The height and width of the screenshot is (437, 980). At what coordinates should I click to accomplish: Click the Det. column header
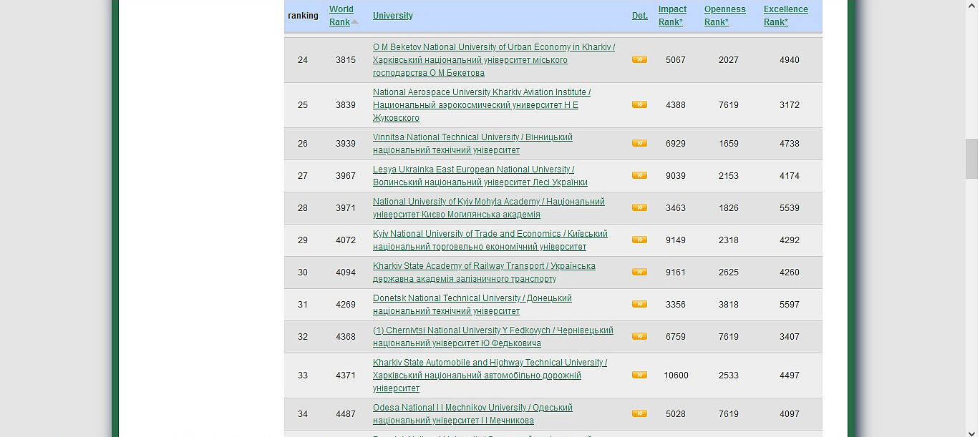coord(640,16)
